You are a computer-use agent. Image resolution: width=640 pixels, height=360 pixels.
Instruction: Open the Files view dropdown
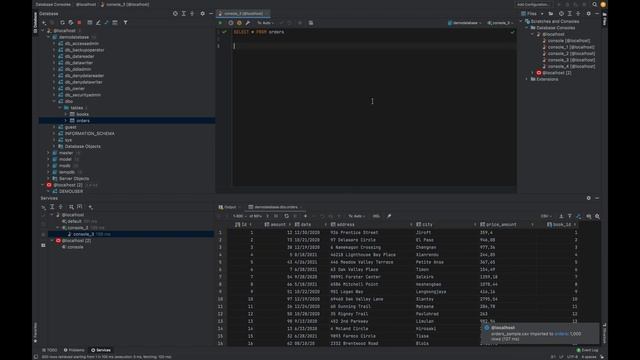[532, 13]
